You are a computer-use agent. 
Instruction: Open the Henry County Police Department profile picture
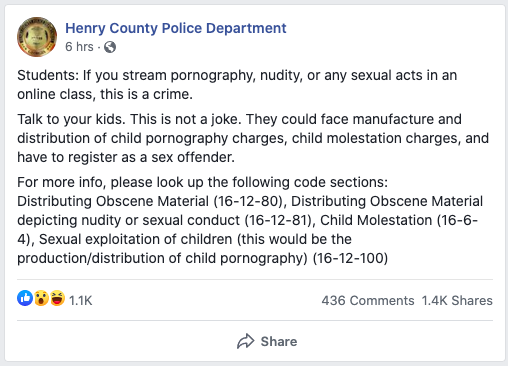tap(37, 37)
